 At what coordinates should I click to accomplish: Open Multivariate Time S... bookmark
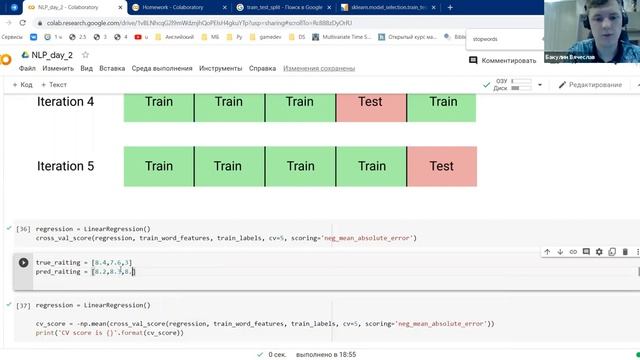pyautogui.click(x=342, y=37)
